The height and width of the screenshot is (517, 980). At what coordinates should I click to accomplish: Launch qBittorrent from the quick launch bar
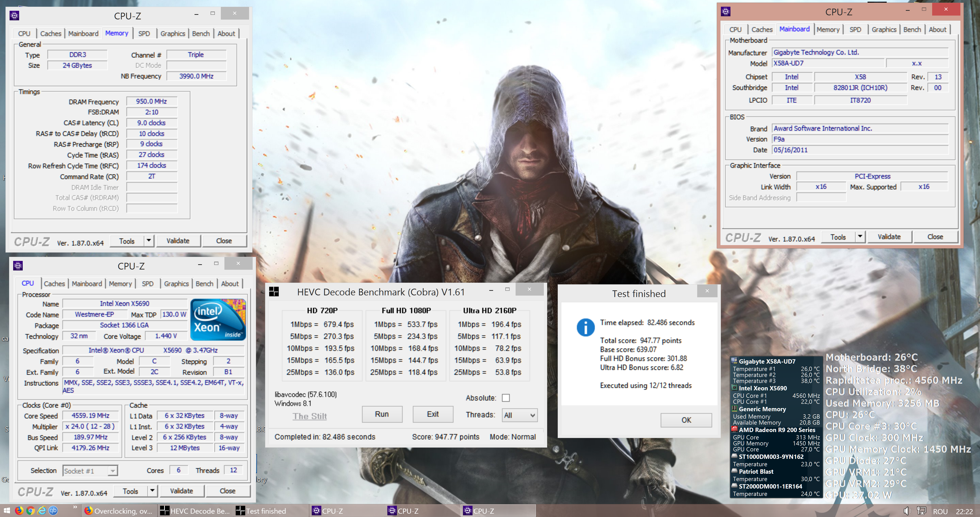(53, 511)
